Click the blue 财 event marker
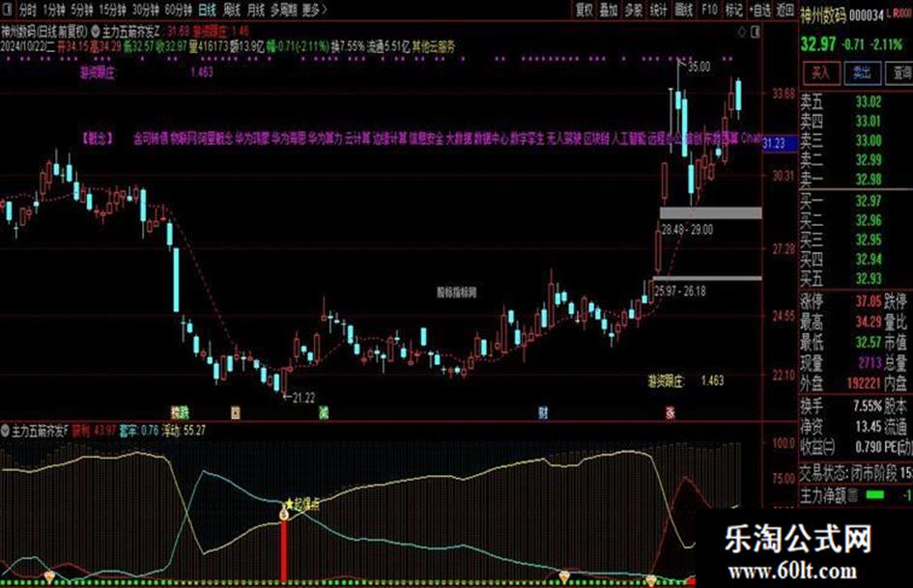Image resolution: width=913 pixels, height=588 pixels. click(x=543, y=413)
